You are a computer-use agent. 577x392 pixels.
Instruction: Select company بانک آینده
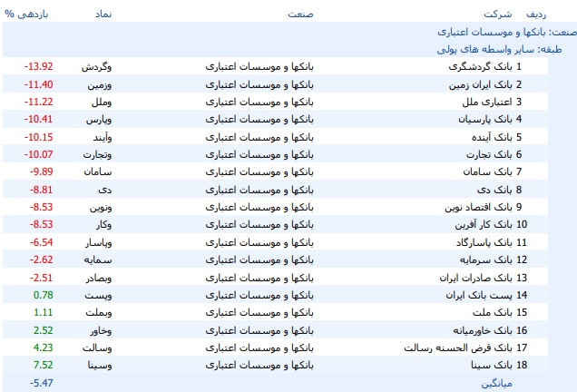point(492,137)
